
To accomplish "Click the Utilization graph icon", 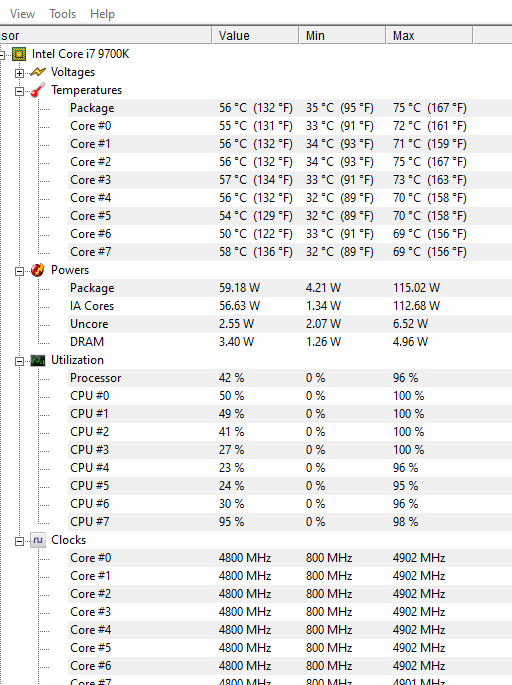I will pyautogui.click(x=38, y=360).
